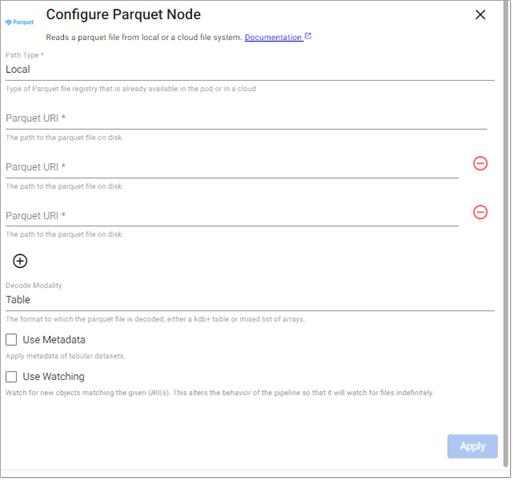Enable the Use Watching checkbox
The height and width of the screenshot is (480, 513).
pyautogui.click(x=11, y=377)
